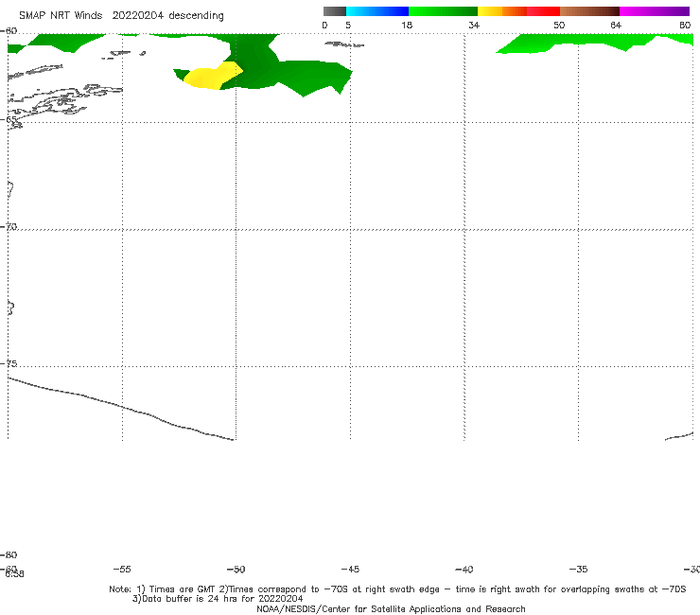Click the longitude label '-55'
The height and width of the screenshot is (615, 700).
pyautogui.click(x=122, y=570)
